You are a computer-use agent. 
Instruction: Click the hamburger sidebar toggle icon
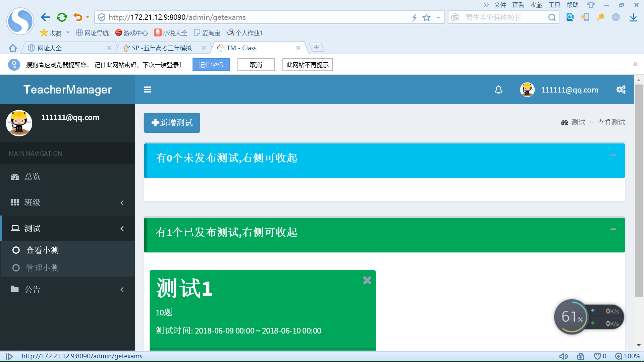click(x=147, y=89)
